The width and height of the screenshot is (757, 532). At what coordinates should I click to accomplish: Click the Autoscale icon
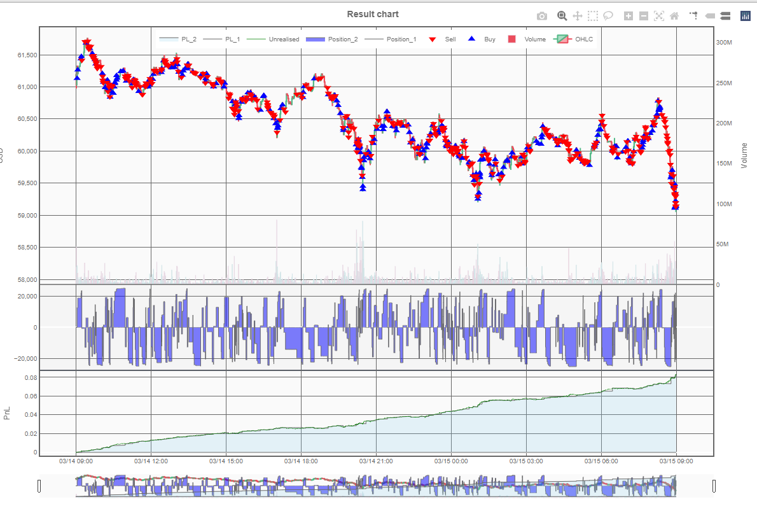(659, 16)
